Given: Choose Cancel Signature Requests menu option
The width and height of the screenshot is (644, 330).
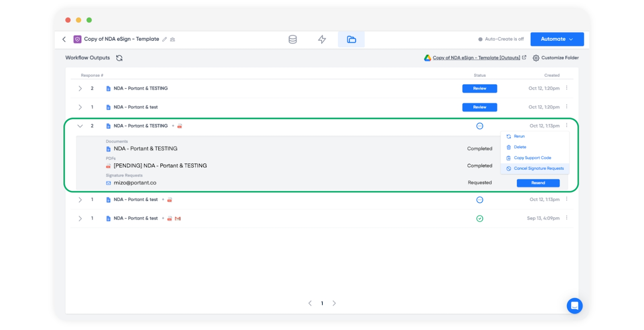Looking at the screenshot, I should click(538, 169).
